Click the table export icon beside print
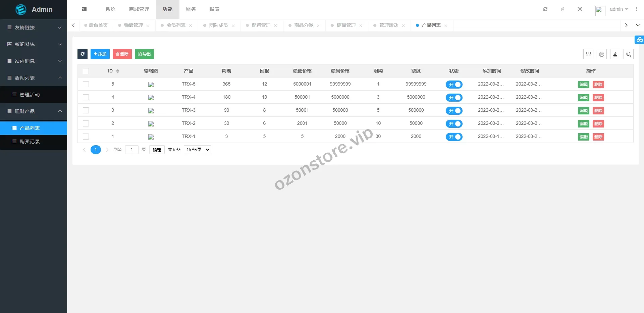644x313 pixels. point(615,54)
